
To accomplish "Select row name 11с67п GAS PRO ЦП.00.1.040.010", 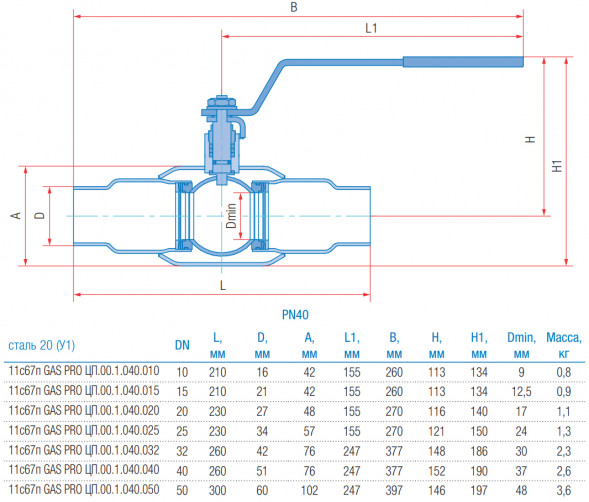I will click(x=84, y=371).
